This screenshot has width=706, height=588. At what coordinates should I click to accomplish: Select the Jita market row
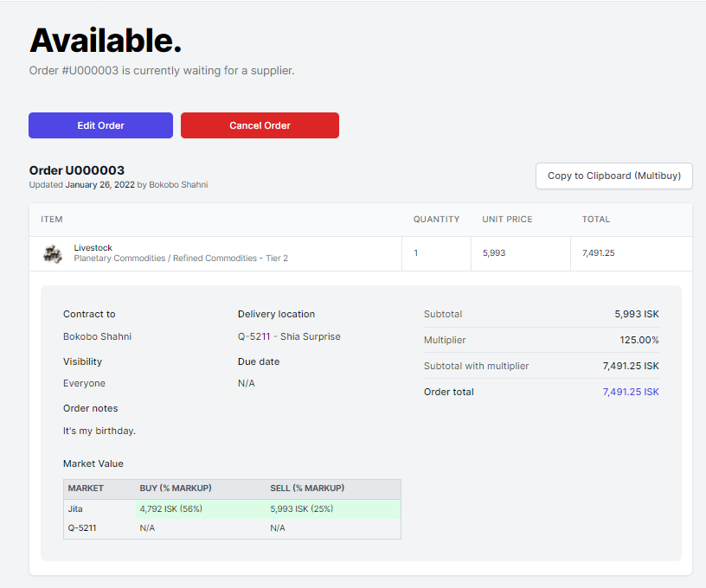coord(232,508)
